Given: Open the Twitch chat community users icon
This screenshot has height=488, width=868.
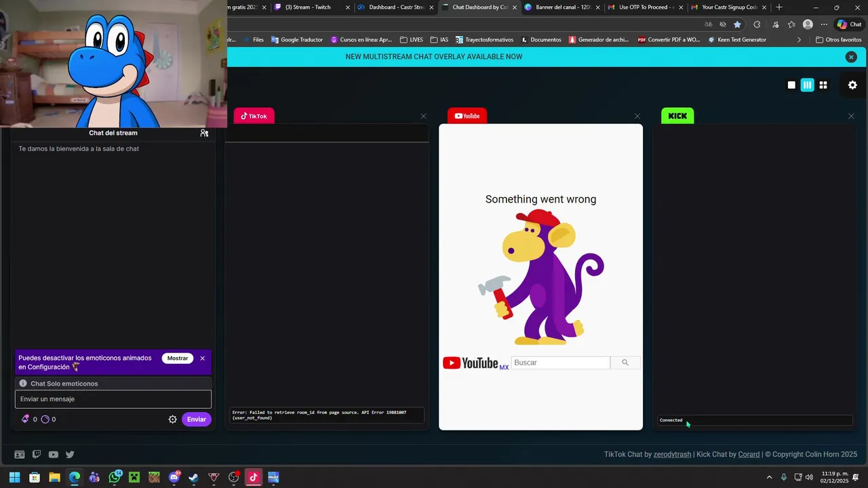Looking at the screenshot, I should tap(204, 133).
